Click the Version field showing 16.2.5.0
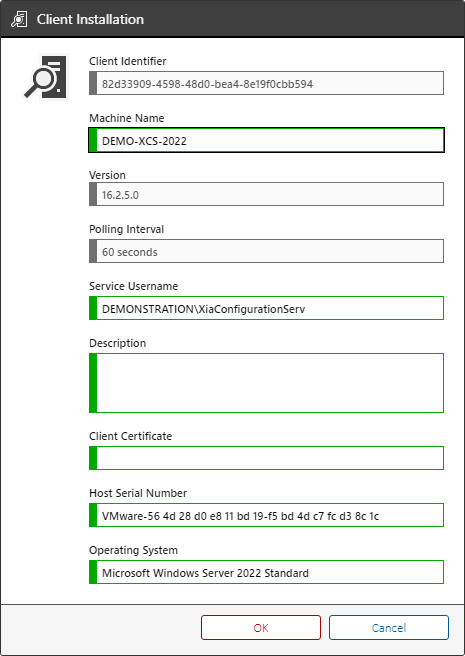Viewport: 465px width, 656px height. 266,194
